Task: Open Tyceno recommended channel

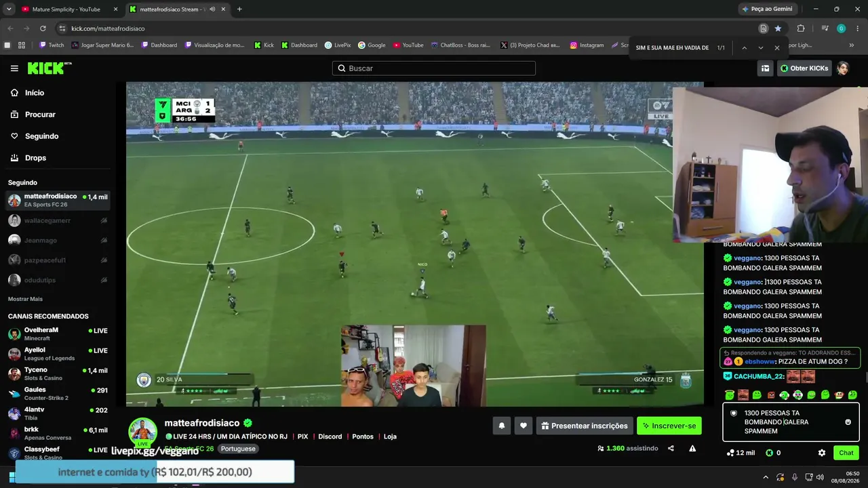Action: click(x=58, y=373)
